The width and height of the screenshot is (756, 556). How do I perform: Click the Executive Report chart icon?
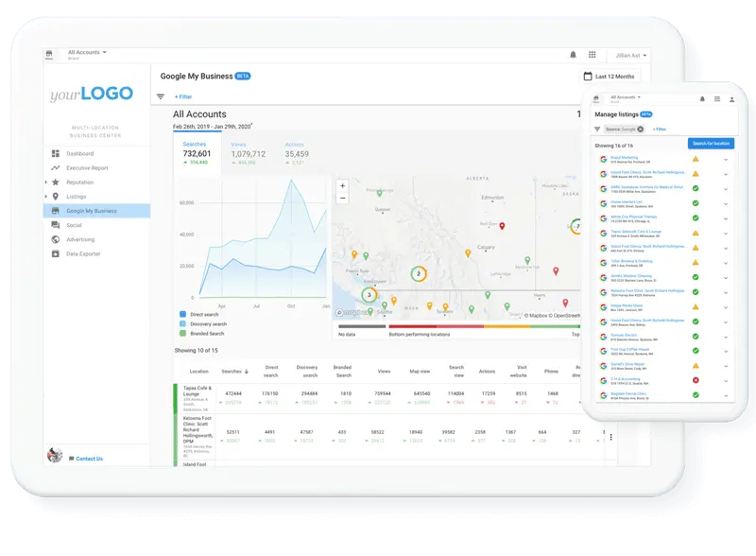click(56, 168)
